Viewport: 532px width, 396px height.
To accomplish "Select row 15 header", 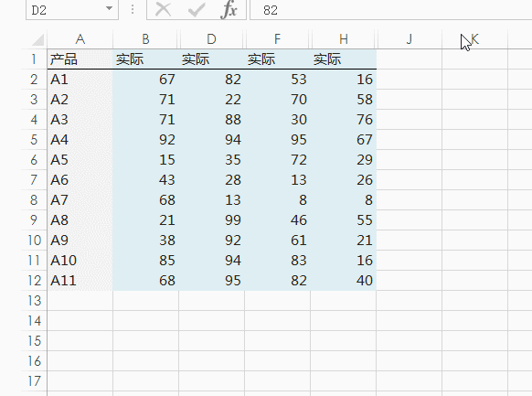I will tap(34, 341).
